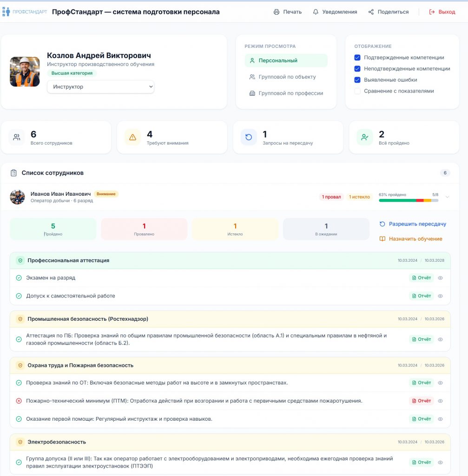Click the notifications bell icon

(316, 12)
